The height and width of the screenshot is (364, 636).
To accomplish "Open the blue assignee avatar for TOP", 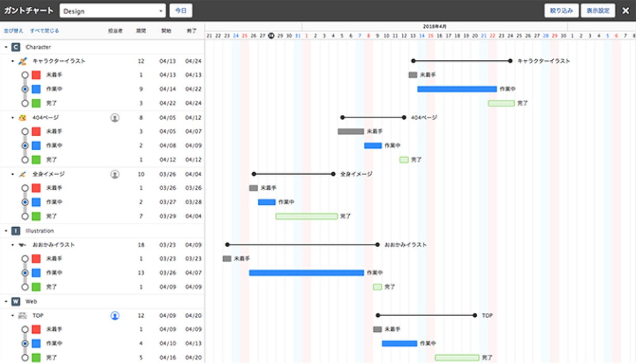I will 115,316.
